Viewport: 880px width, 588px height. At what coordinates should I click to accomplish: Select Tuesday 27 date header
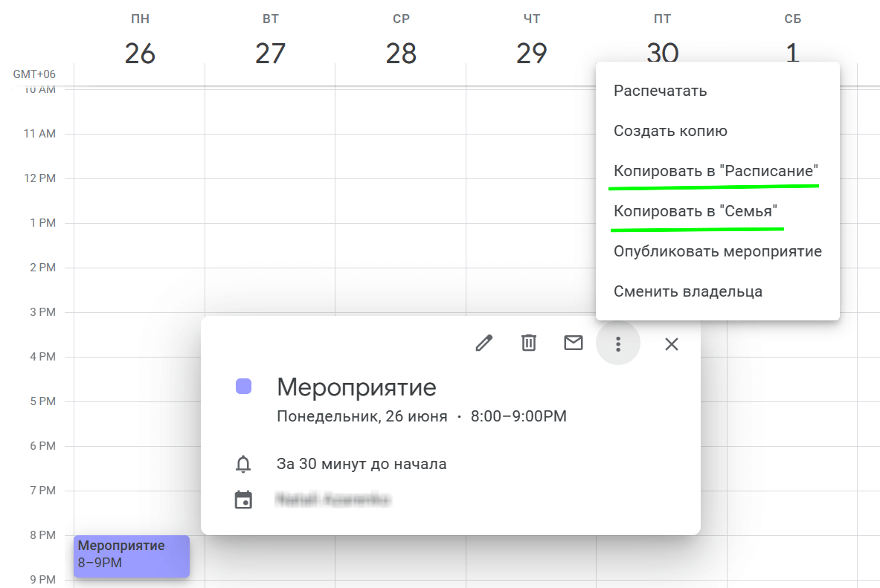[271, 54]
